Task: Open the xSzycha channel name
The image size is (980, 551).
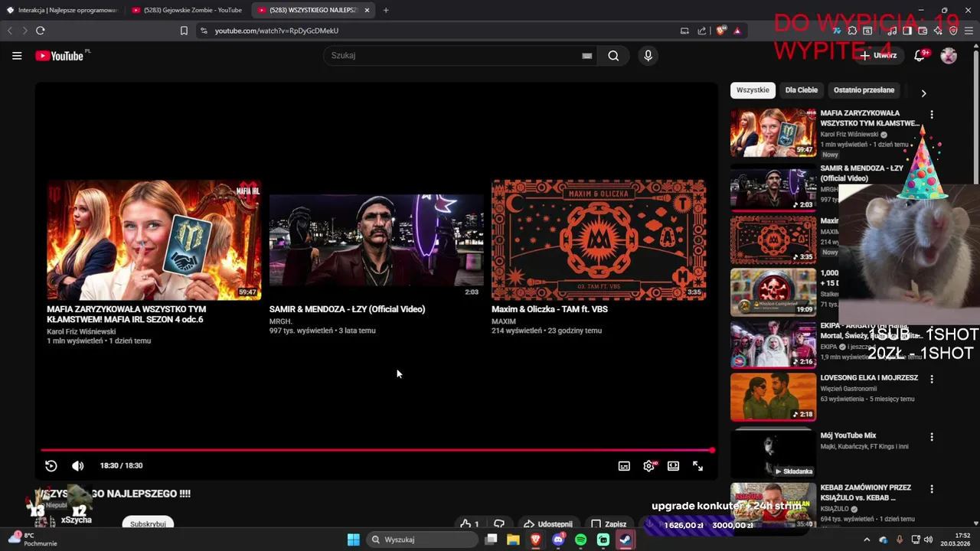Action: (77, 520)
